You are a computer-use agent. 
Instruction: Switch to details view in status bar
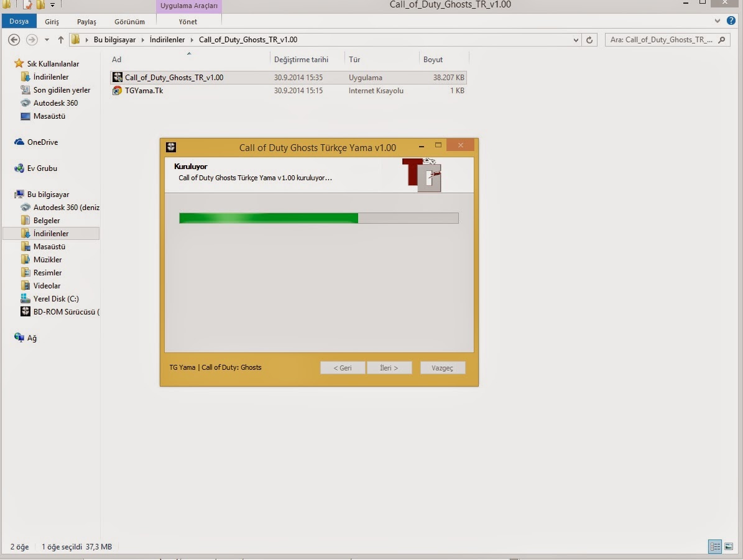715,547
